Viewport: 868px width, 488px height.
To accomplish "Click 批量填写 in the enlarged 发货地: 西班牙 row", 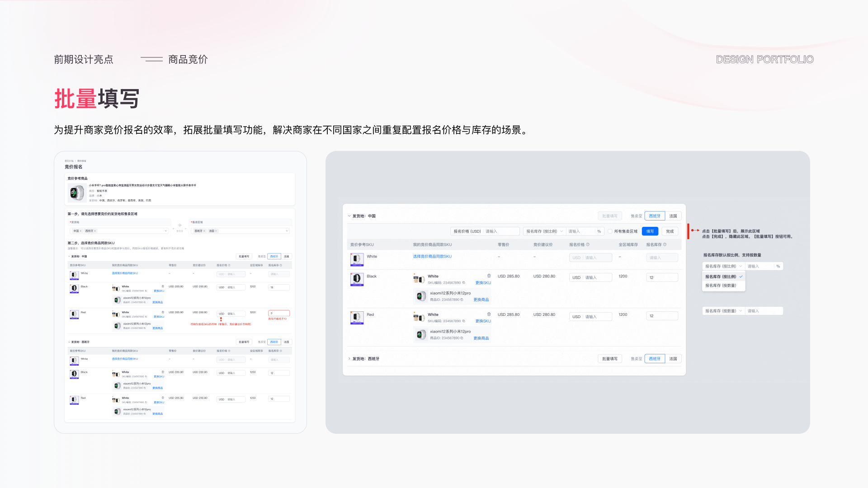I will click(x=610, y=359).
